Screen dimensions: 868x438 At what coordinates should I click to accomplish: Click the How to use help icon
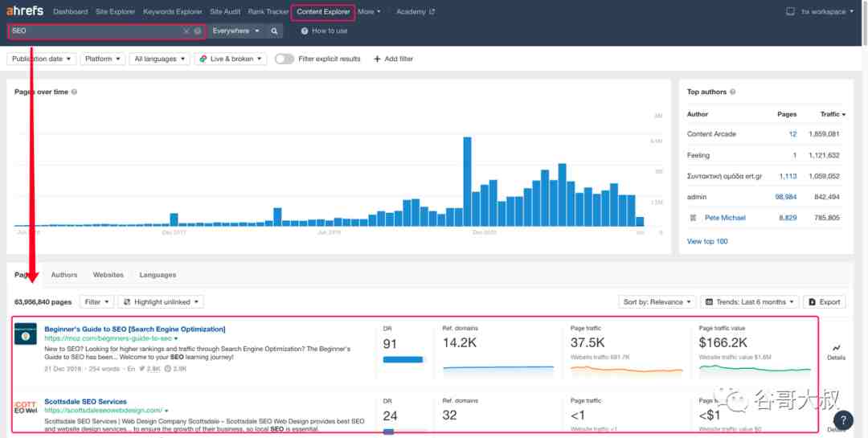pyautogui.click(x=305, y=31)
